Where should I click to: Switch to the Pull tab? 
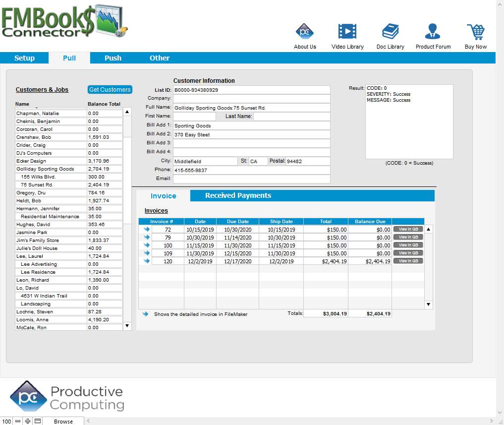point(69,58)
